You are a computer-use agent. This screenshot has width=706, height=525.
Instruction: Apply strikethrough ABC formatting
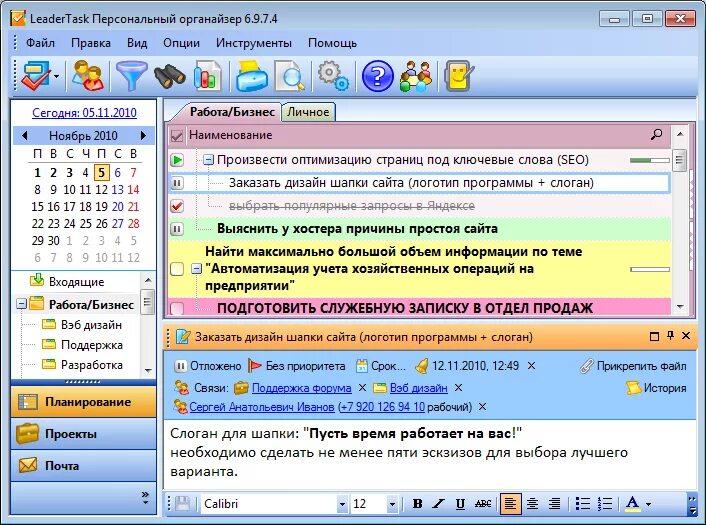[x=483, y=503]
